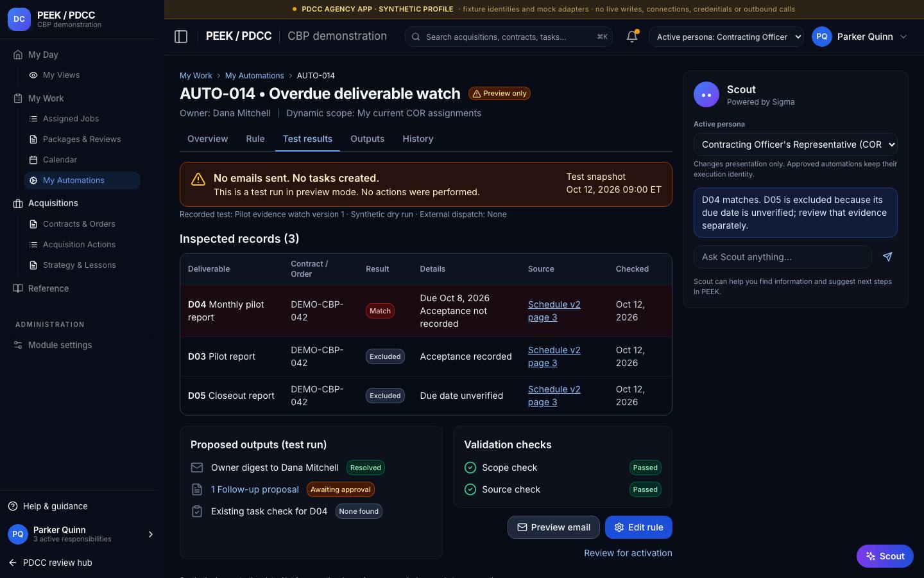This screenshot has width=924, height=578.
Task: Click the Match badge for D04
Action: click(x=380, y=311)
